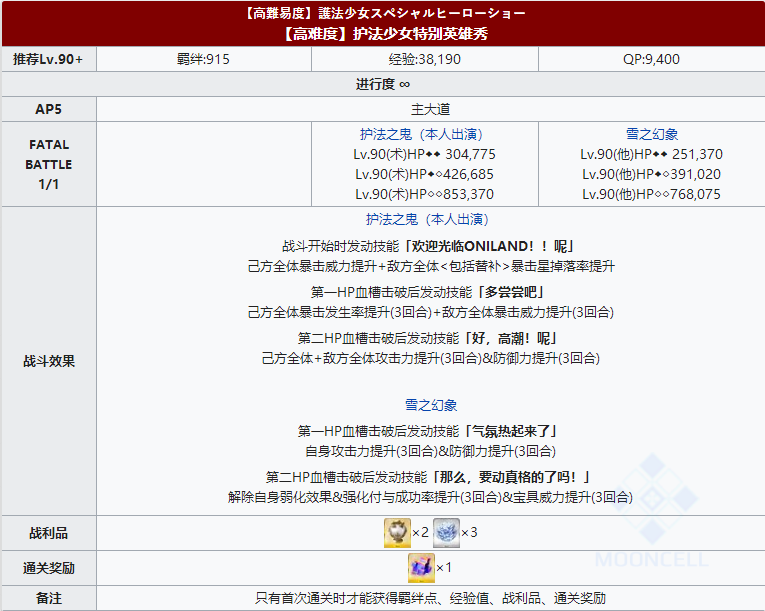Viewport: 765px width, 611px height.
Task: Click Chinese title 护法少女特别英雄秀
Action: [x=420, y=34]
